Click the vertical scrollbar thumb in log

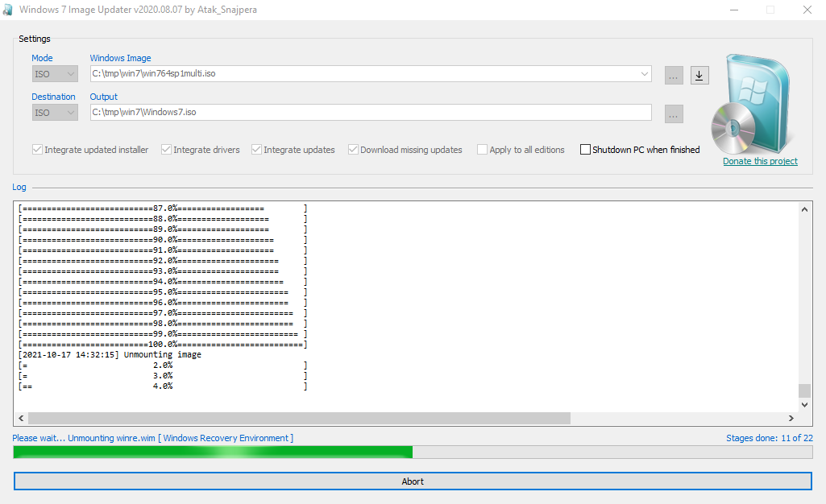[804, 391]
